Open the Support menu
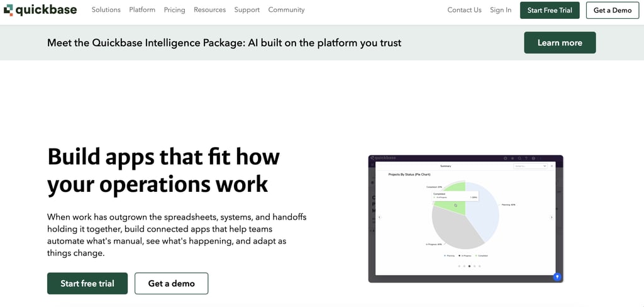 click(x=247, y=10)
